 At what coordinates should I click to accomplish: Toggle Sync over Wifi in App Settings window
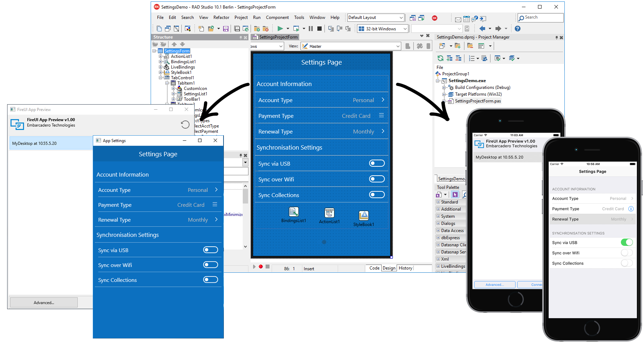click(x=210, y=265)
